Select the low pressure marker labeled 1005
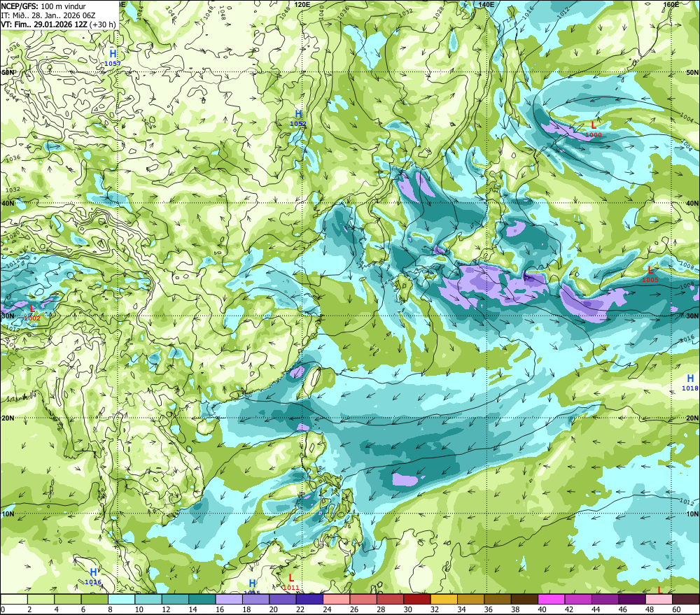This screenshot has width=700, height=615. pyautogui.click(x=650, y=274)
